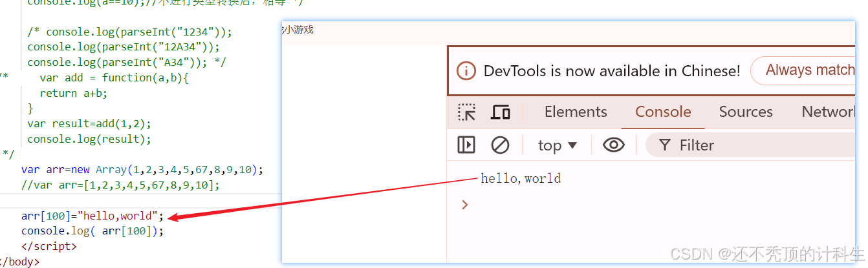
Task: Click the DevTools is now available in Chinese message
Action: 612,71
